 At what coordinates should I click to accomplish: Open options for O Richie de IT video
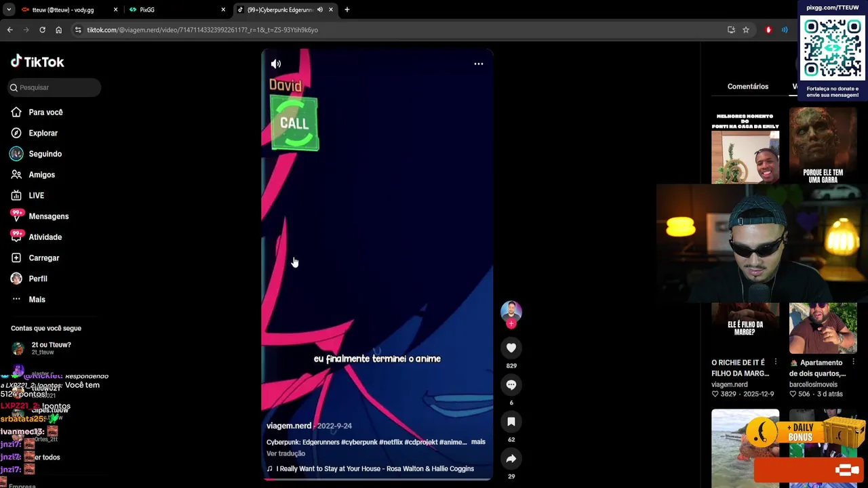click(x=775, y=363)
